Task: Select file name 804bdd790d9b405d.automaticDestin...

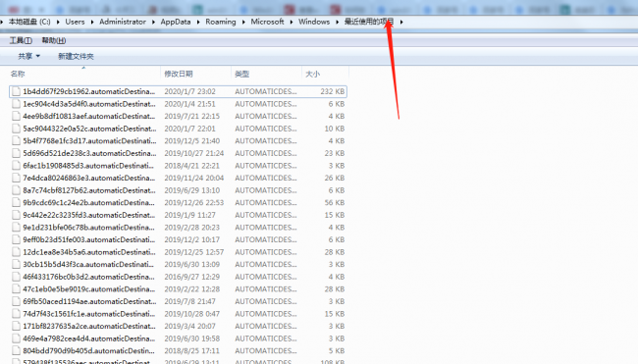Action: point(88,350)
